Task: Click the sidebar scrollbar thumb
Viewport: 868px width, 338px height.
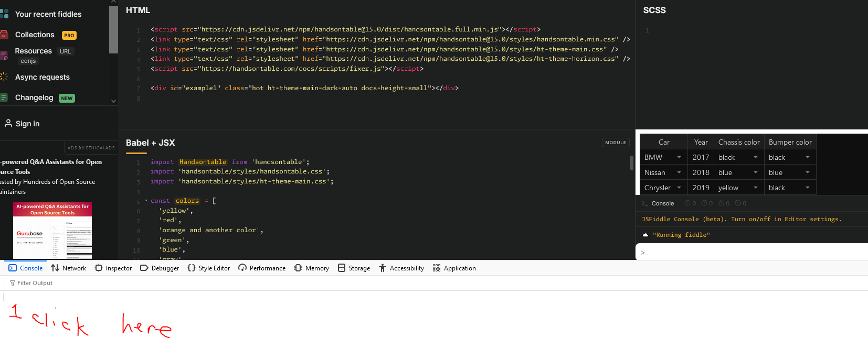Action: [113, 29]
